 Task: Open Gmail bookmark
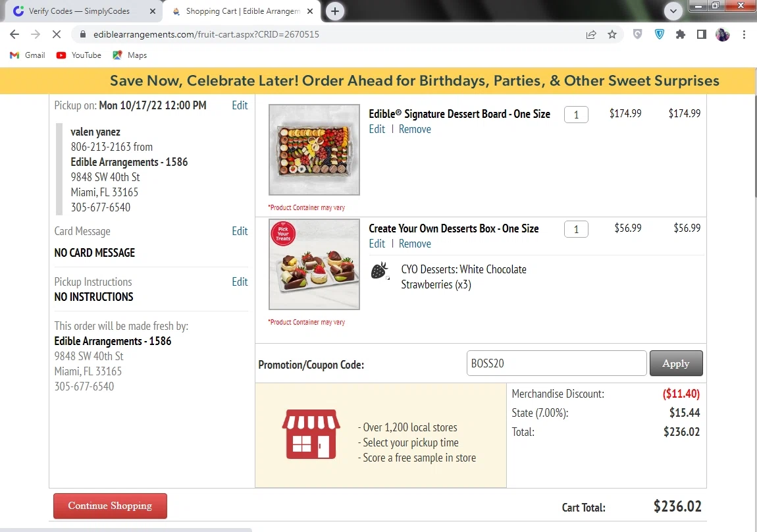(28, 55)
